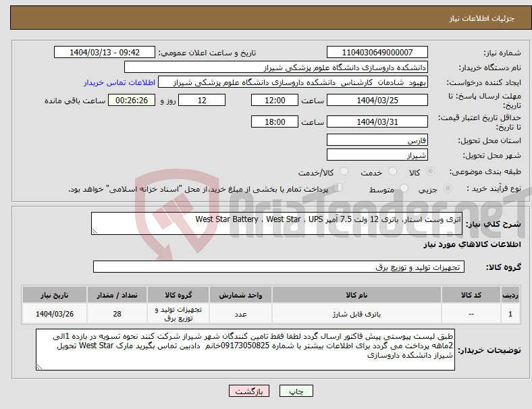
Task: Toggle the اسناد خزانه اسلامی payment checkbox
Action: [x=338, y=187]
